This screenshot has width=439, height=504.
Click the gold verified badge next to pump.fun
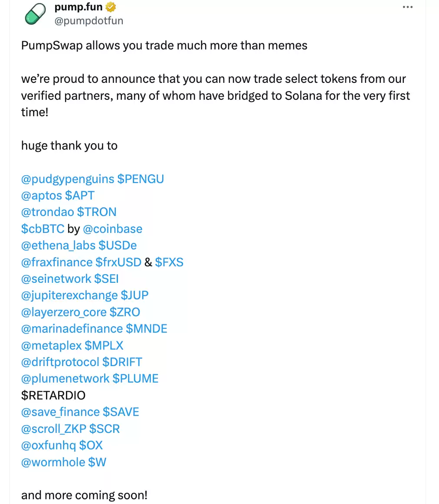coord(109,7)
